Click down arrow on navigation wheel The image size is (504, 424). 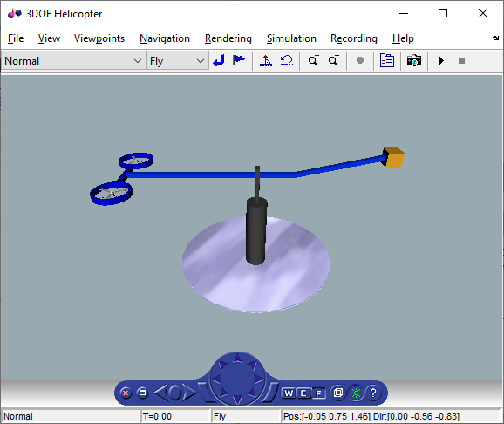click(x=237, y=400)
